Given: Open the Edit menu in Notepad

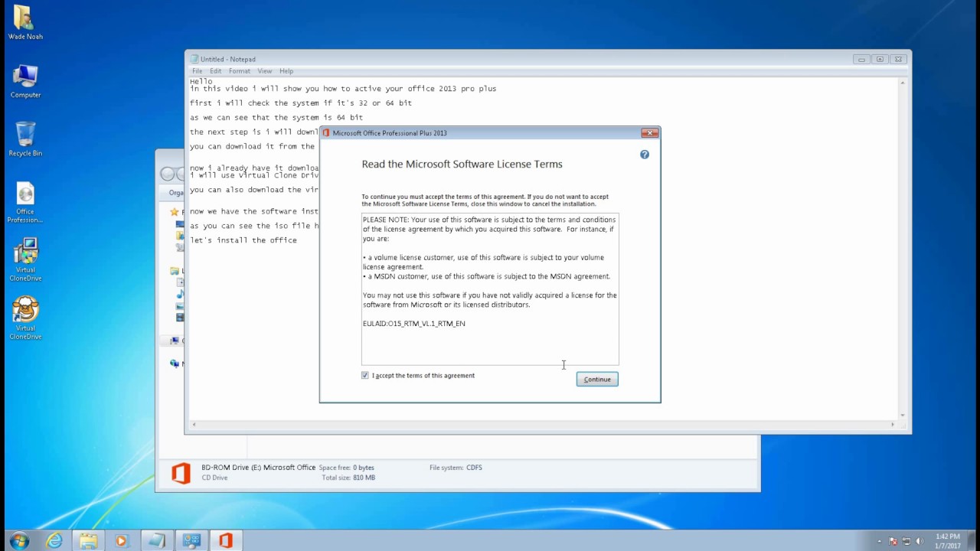Looking at the screenshot, I should 216,71.
